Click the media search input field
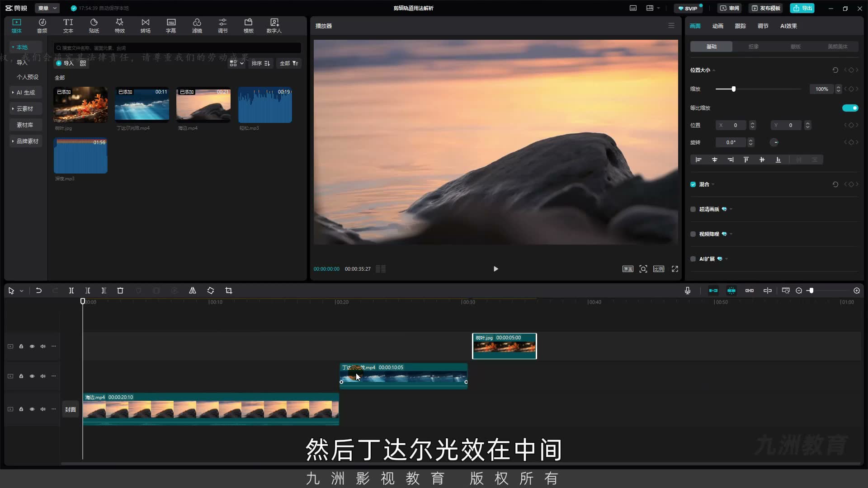 click(177, 48)
